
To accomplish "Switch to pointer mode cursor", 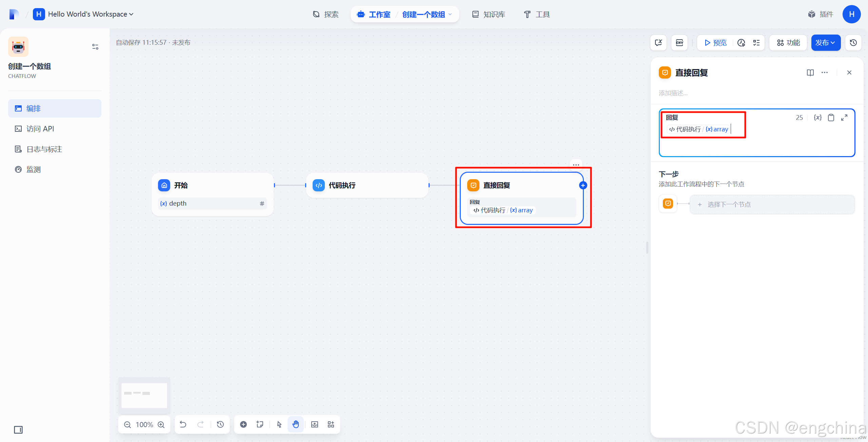I will pos(279,424).
